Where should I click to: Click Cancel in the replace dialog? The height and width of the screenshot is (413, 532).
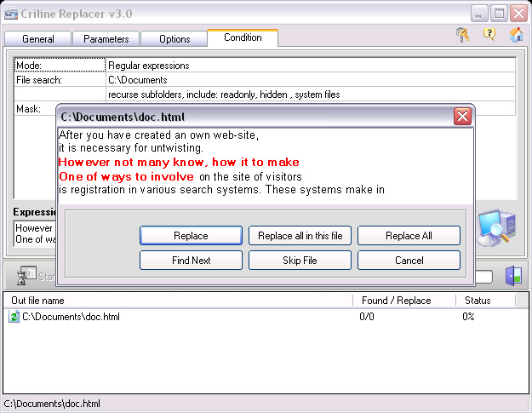[x=409, y=261]
